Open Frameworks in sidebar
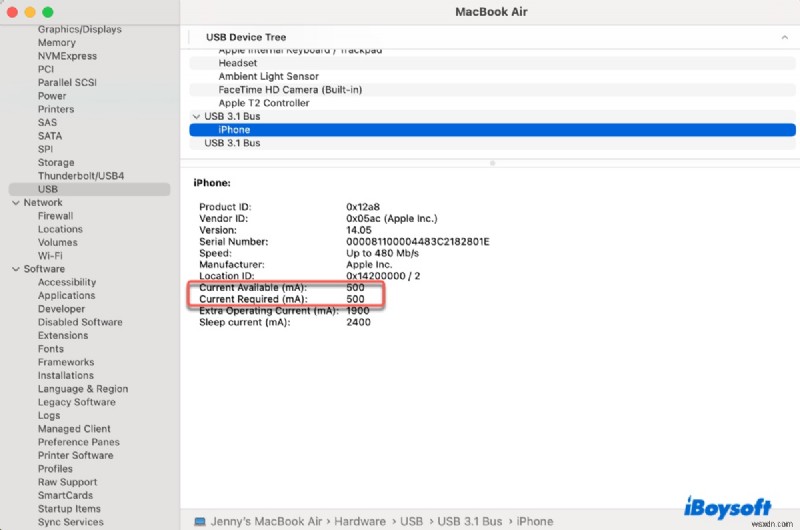Screen dimensions: 800x530 (66, 362)
